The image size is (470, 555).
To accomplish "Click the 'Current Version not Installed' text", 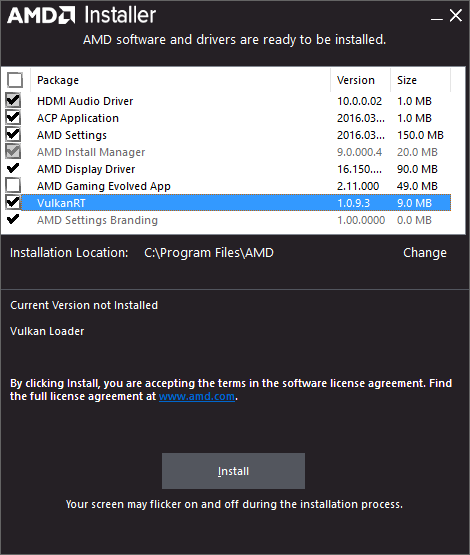I will click(x=84, y=305).
